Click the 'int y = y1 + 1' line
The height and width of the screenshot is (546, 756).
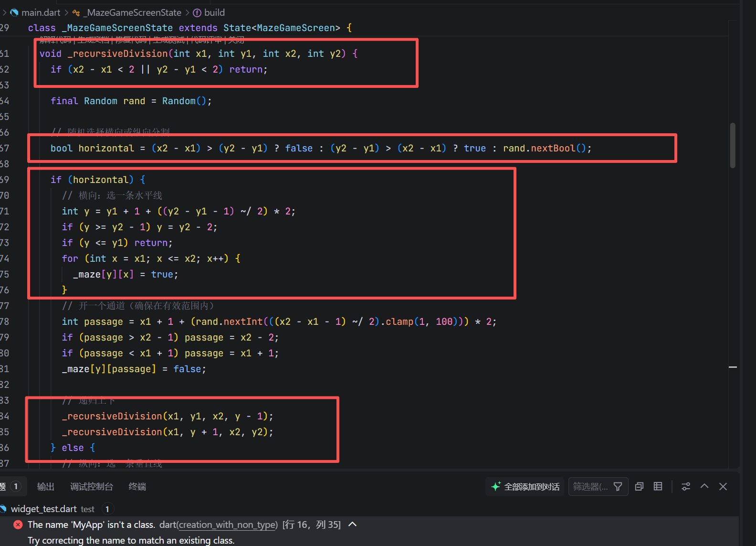click(178, 211)
